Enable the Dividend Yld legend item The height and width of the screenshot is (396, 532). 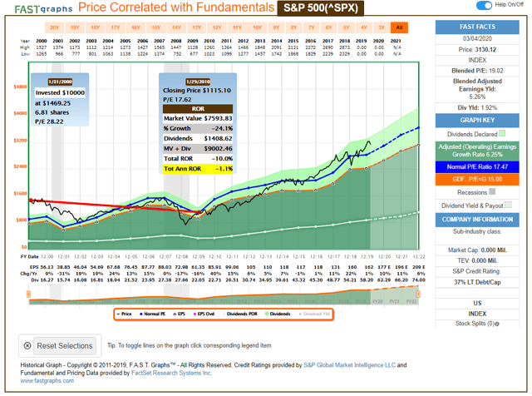tap(314, 314)
